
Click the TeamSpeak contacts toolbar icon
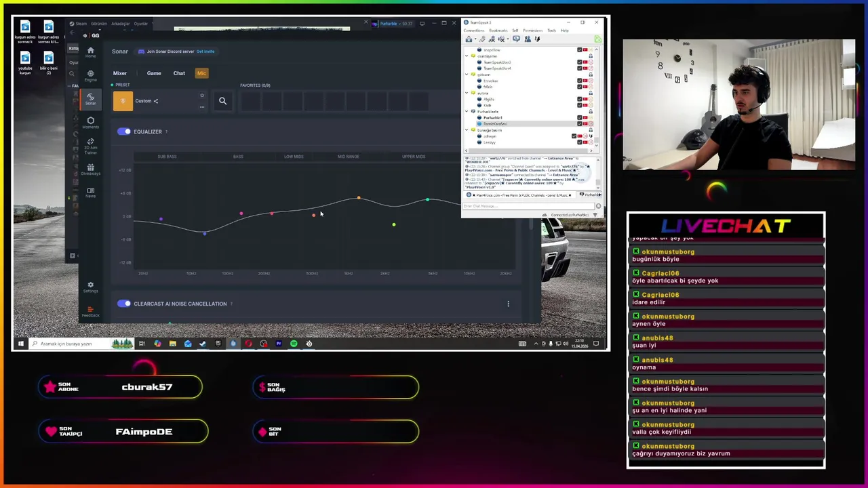pyautogui.click(x=528, y=39)
